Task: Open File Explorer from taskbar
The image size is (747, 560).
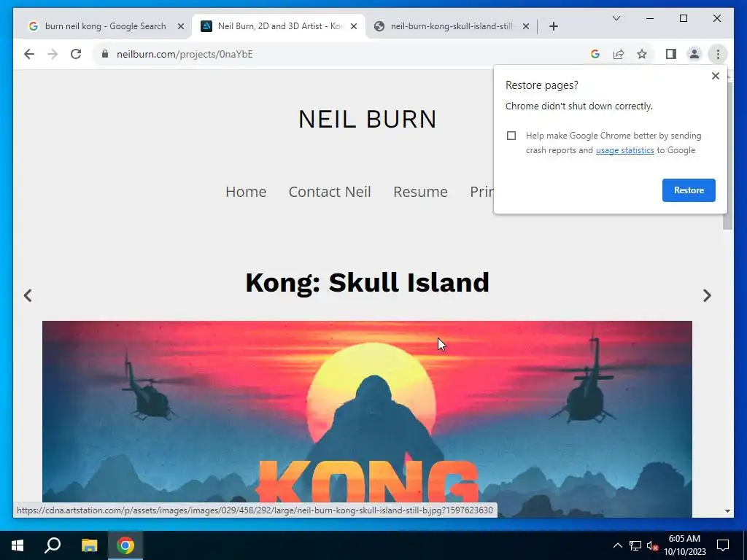Action: coord(89,545)
